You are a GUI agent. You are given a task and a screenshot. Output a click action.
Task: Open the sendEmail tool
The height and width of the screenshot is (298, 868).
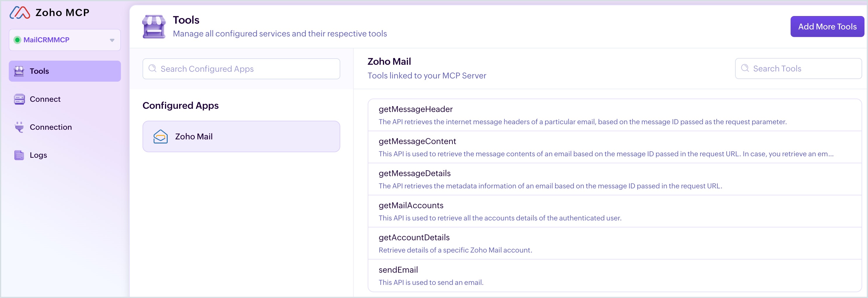tap(615, 276)
